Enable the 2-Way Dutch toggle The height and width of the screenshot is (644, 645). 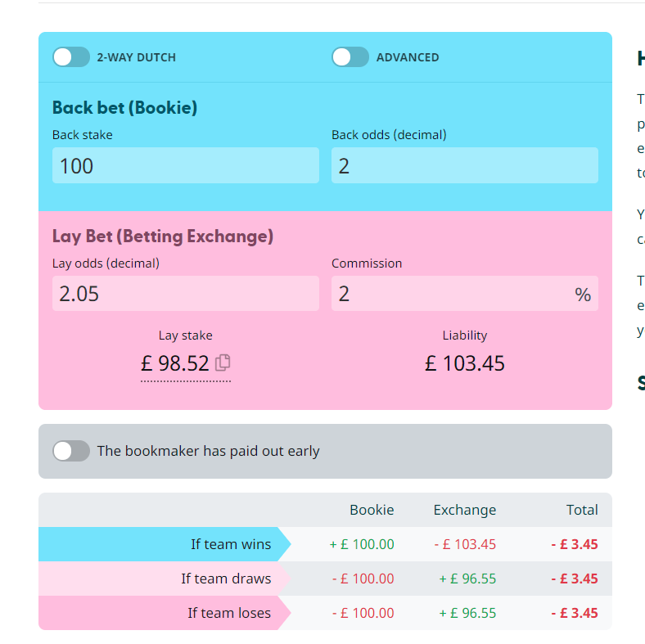(70, 56)
